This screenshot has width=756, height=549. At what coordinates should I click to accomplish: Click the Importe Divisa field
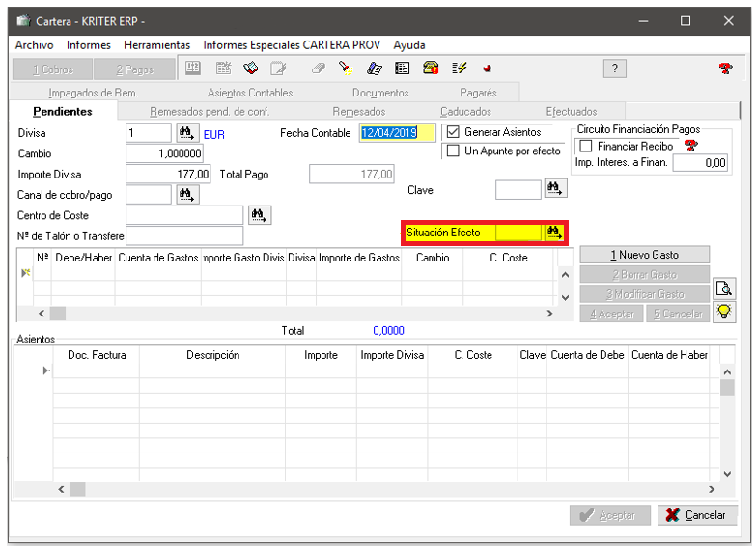(x=168, y=174)
